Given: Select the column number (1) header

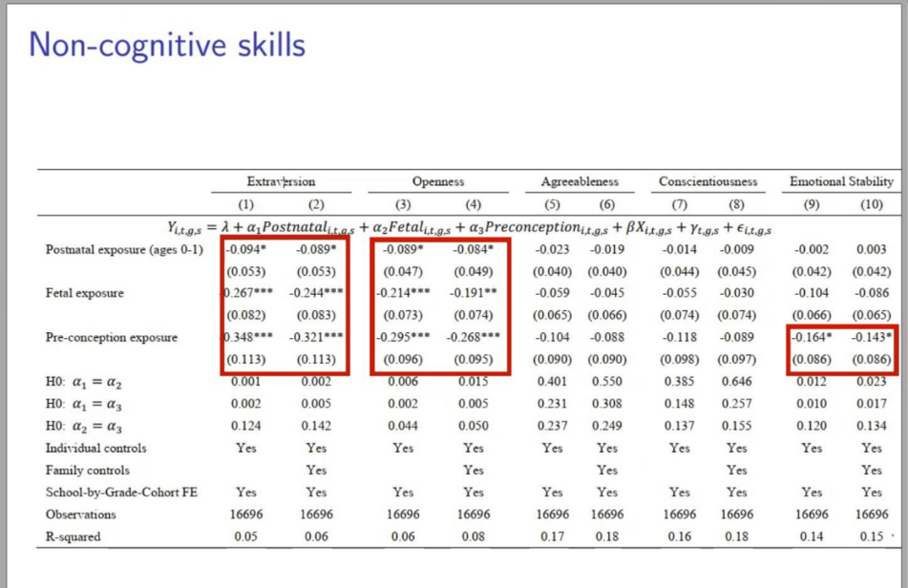Looking at the screenshot, I should click(x=246, y=204).
